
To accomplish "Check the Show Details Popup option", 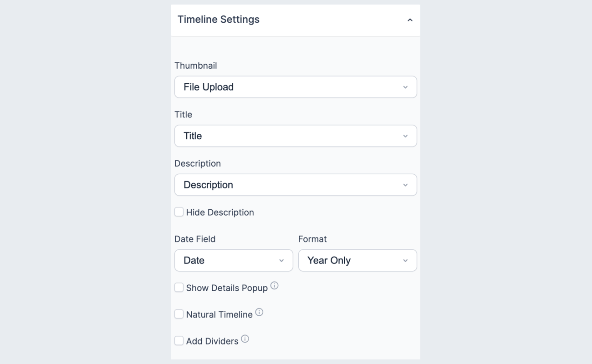I will pos(179,287).
